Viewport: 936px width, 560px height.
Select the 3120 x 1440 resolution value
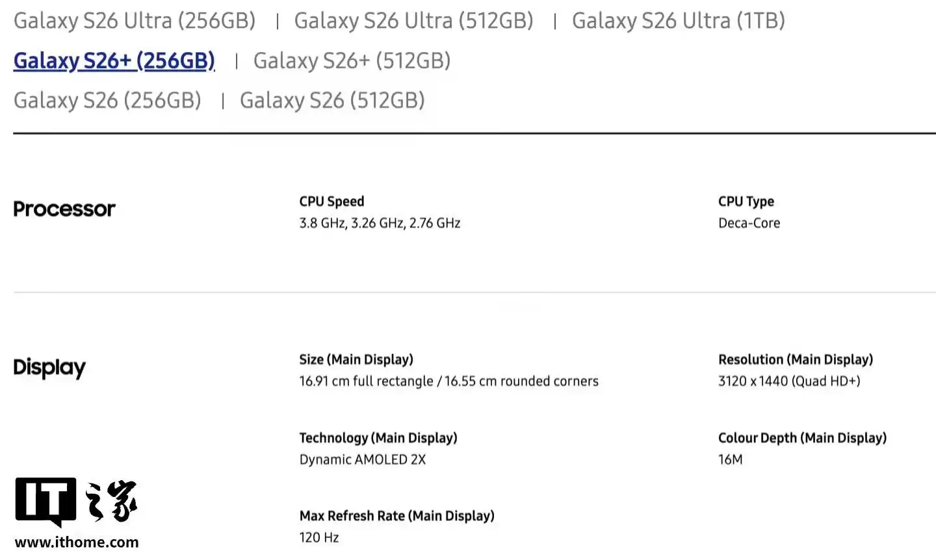click(x=789, y=381)
